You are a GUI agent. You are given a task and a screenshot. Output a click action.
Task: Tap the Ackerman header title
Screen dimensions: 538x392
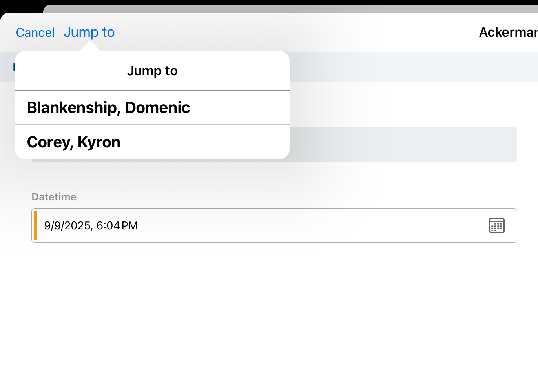508,33
